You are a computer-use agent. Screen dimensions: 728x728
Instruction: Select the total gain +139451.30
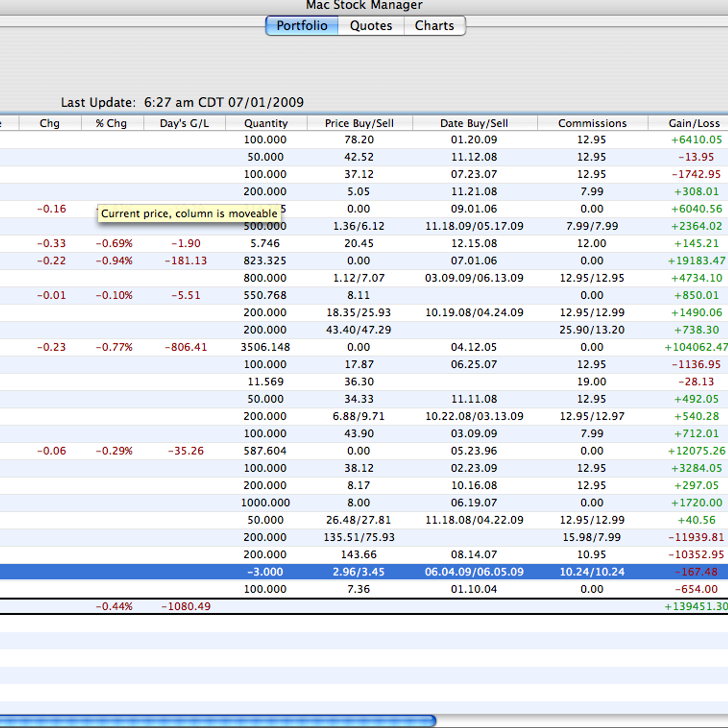pyautogui.click(x=696, y=607)
